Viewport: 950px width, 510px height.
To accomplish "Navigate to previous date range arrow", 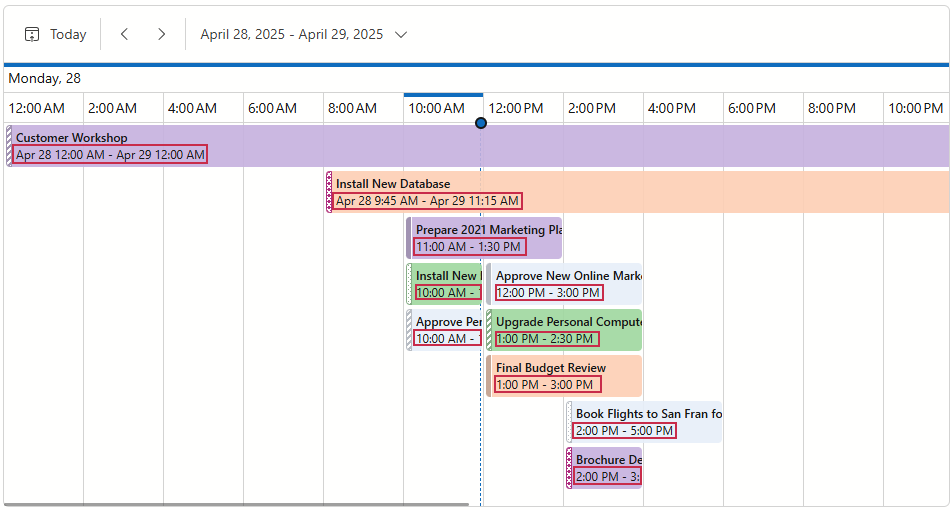I will 124,35.
